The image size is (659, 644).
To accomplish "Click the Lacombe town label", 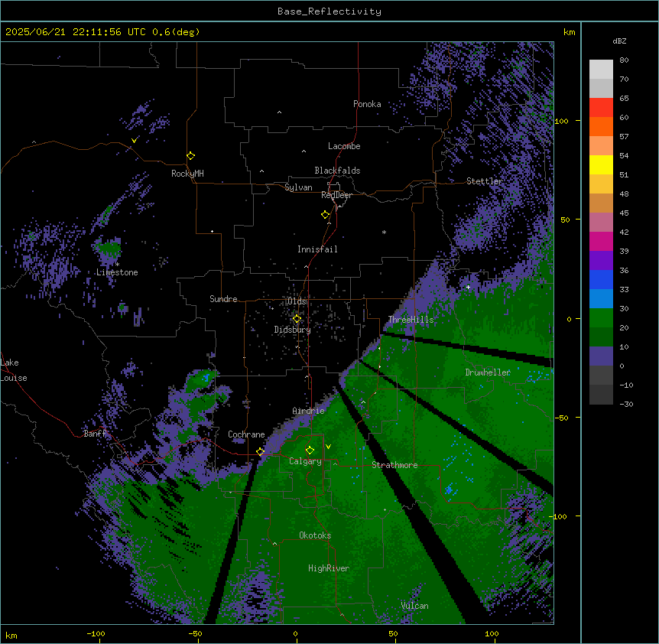I will tap(344, 146).
